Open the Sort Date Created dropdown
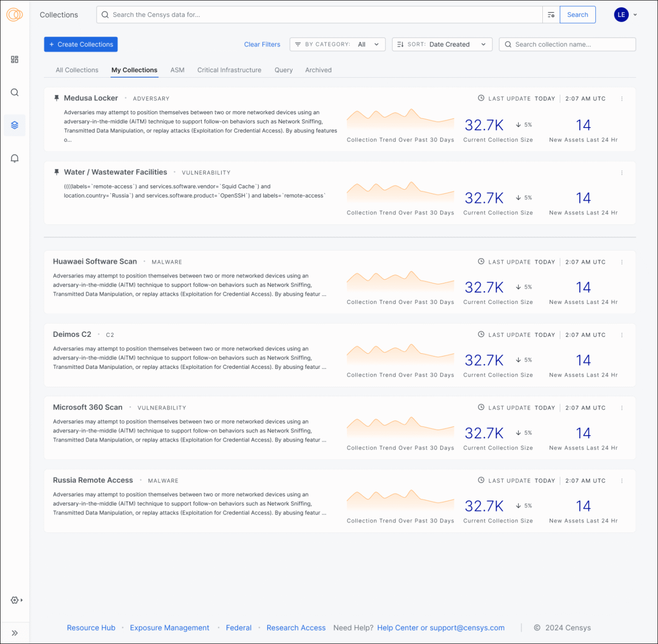The image size is (658, 644). tap(442, 45)
